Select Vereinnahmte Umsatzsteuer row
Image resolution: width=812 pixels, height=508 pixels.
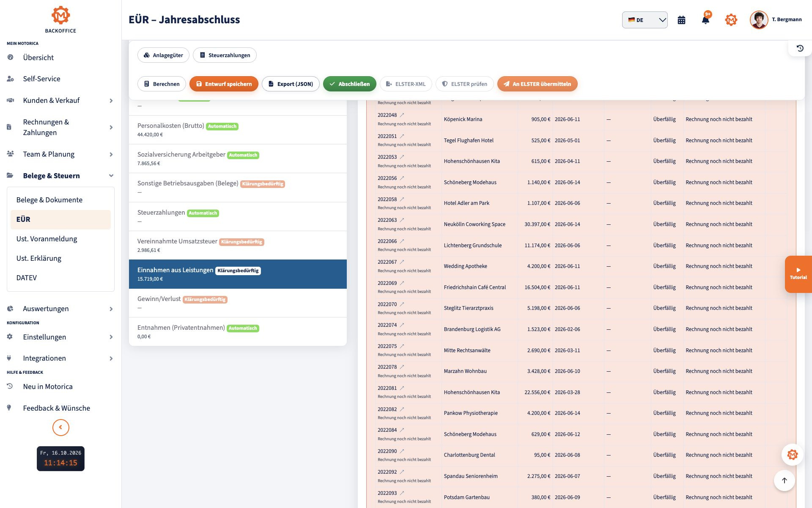click(x=238, y=246)
